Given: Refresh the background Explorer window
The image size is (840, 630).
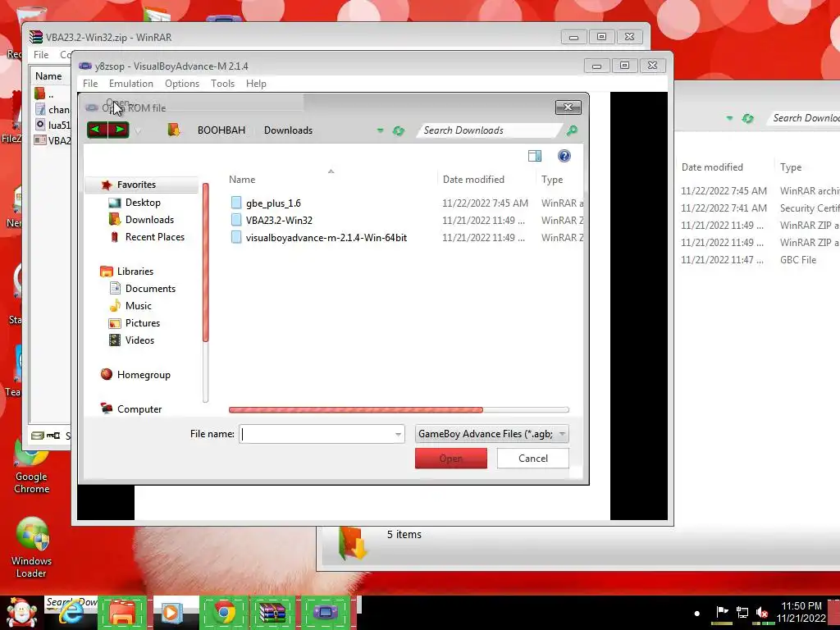Looking at the screenshot, I should pos(748,118).
